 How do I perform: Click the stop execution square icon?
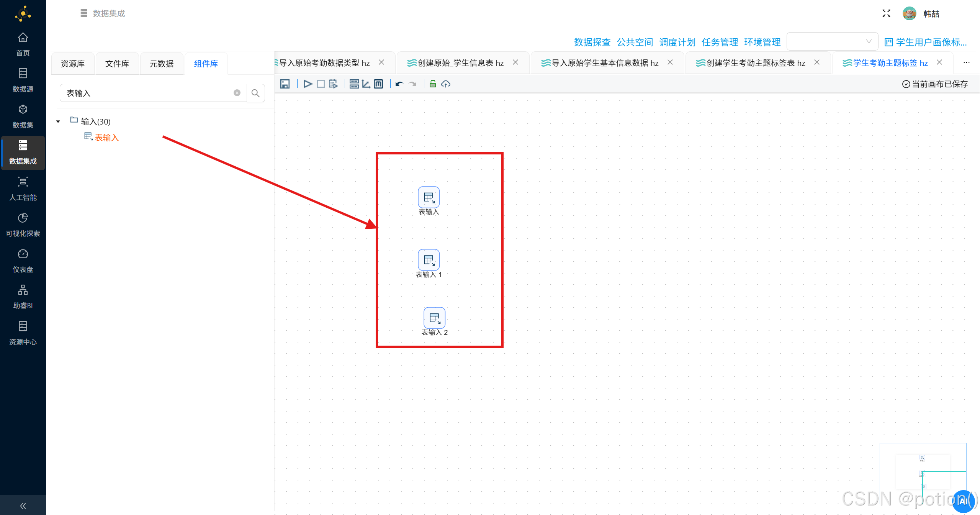click(321, 84)
